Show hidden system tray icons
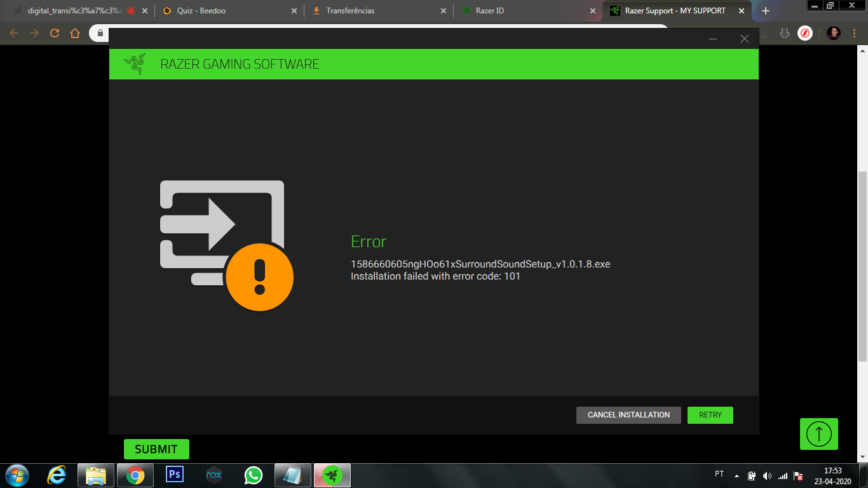Image resolution: width=868 pixels, height=488 pixels. [736, 475]
